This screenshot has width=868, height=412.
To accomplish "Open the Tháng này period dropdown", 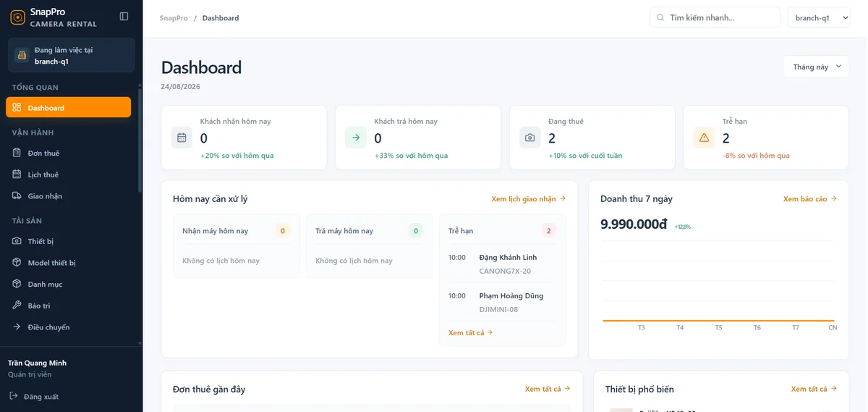I will (x=817, y=67).
